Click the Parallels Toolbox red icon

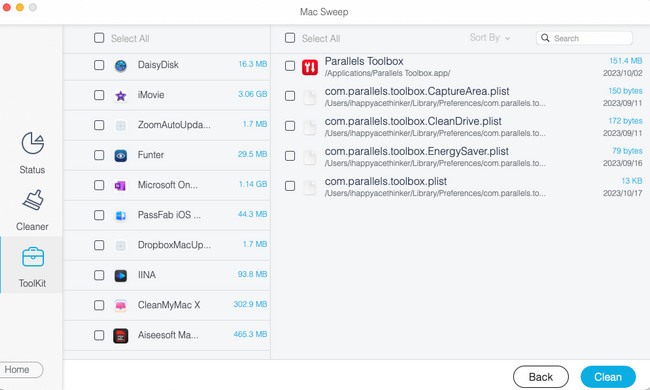[310, 67]
